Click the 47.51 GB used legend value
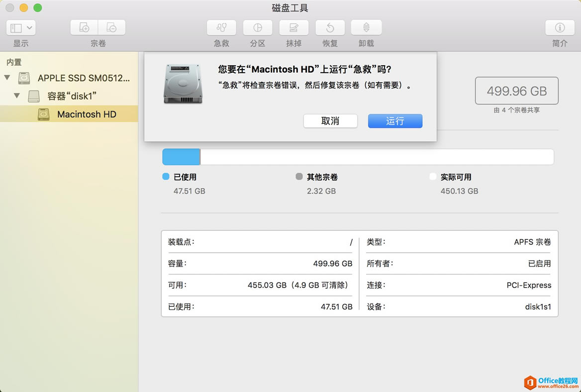This screenshot has width=581, height=392. [190, 191]
